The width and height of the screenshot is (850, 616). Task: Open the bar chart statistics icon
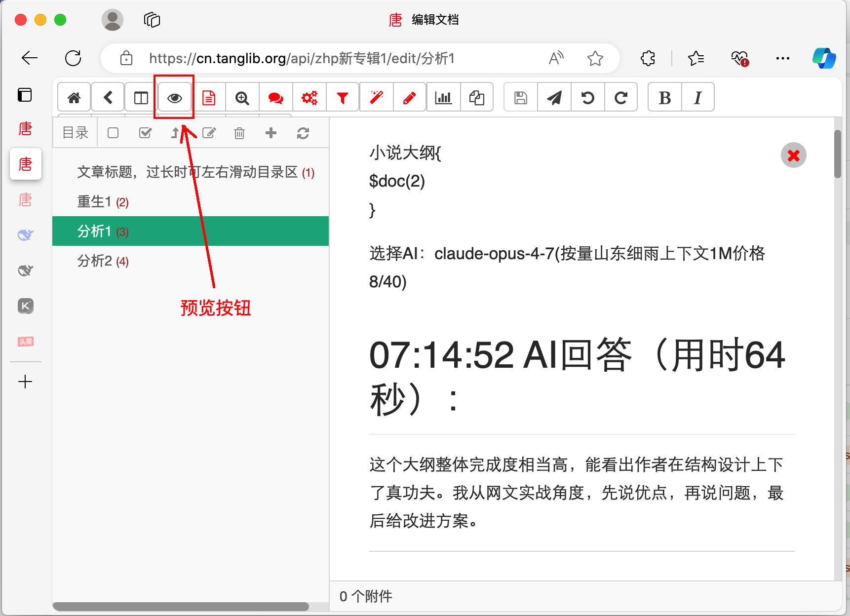click(443, 98)
